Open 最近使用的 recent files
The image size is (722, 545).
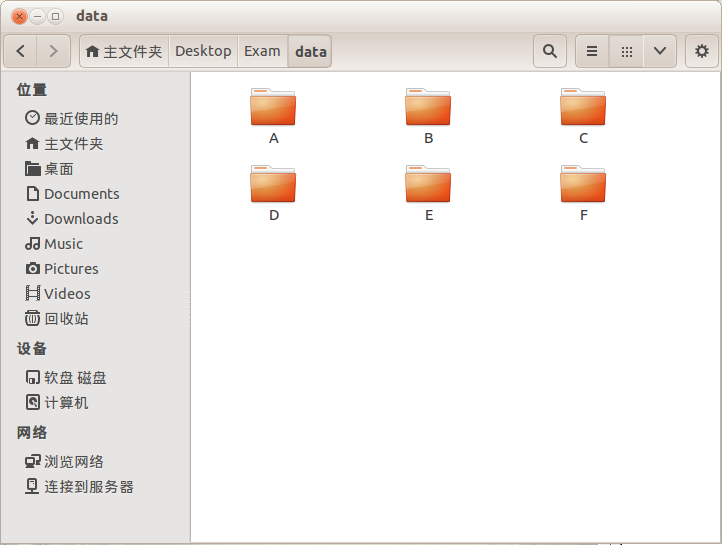pyautogui.click(x=80, y=119)
